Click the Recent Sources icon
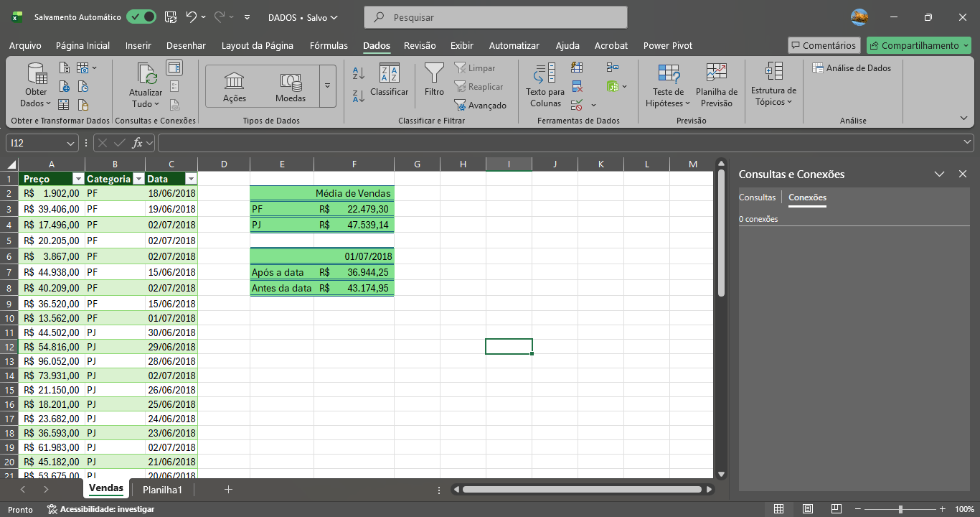This screenshot has height=517, width=980. [x=83, y=87]
